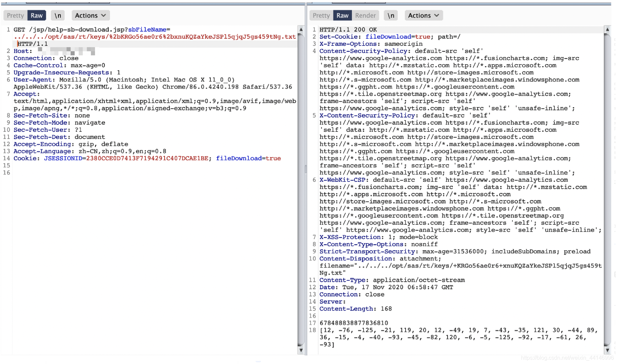Click response pane scroll up arrow
The height and width of the screenshot is (364, 617).
(x=607, y=30)
